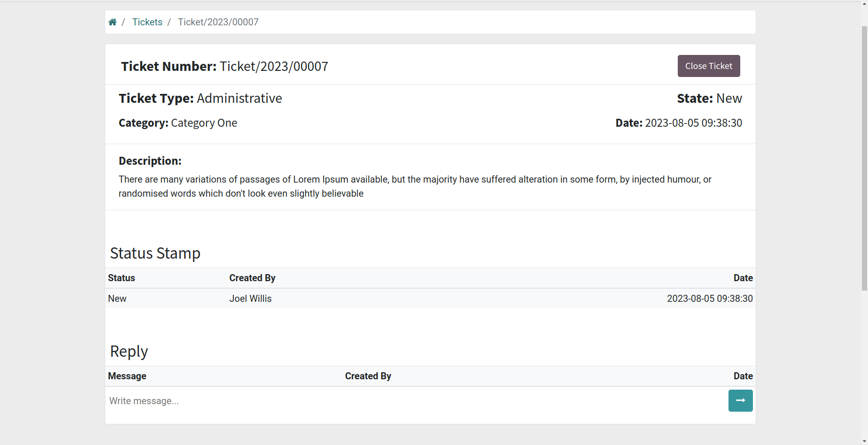
Task: Send the reply with the arrow button
Action: pos(740,400)
